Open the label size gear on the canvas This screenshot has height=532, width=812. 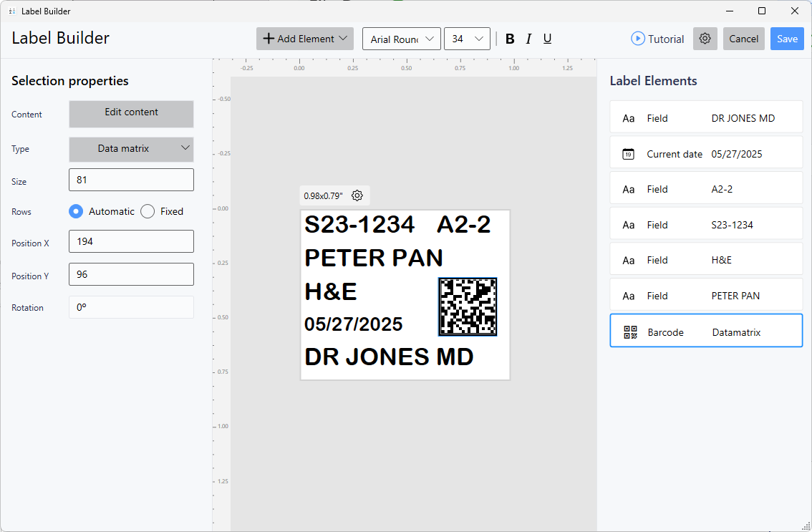tap(356, 195)
